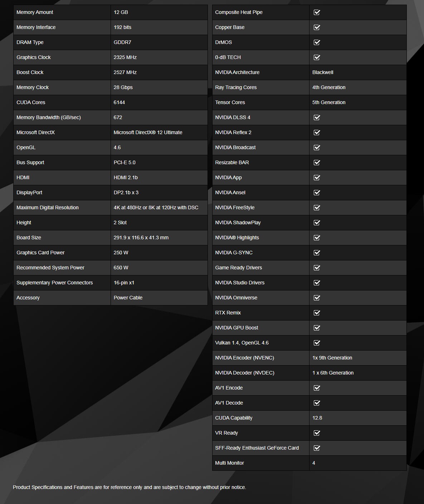424x504 pixels.
Task: Click the NVIDIA DLSS 4 checkmark
Action: (317, 117)
